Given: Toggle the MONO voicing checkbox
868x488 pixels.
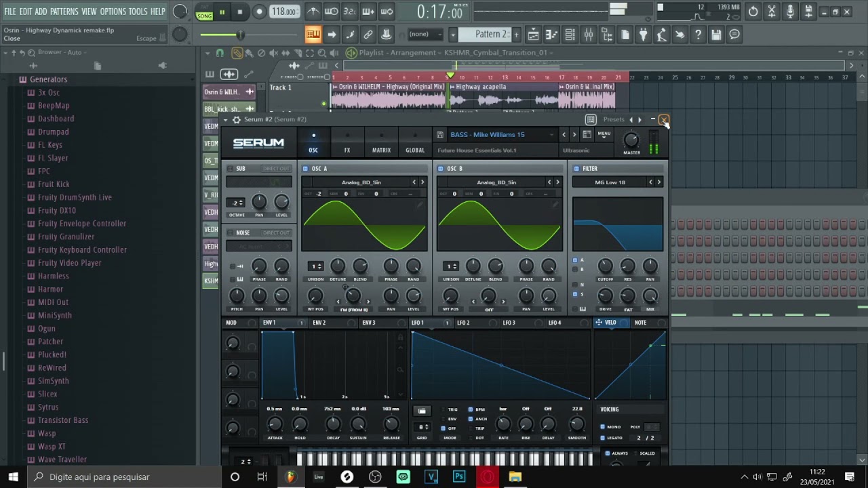Looking at the screenshot, I should click(x=602, y=427).
